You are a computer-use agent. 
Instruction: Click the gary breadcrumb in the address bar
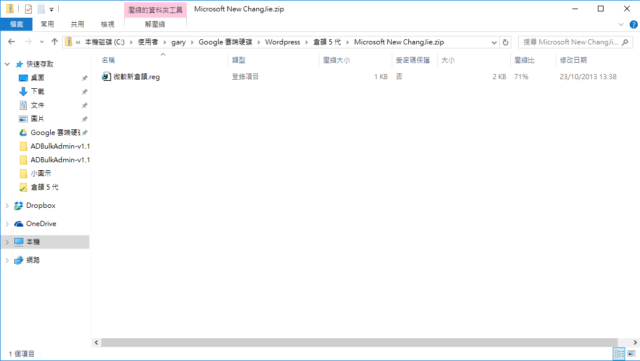click(x=178, y=42)
